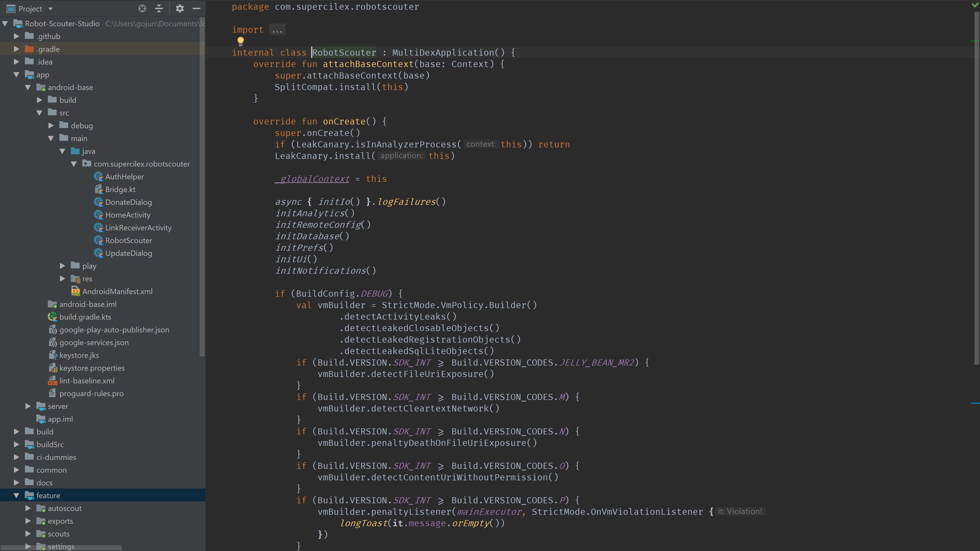The height and width of the screenshot is (551, 980).
Task: Click green inspection checkmark at editor top-right
Action: [x=975, y=5]
